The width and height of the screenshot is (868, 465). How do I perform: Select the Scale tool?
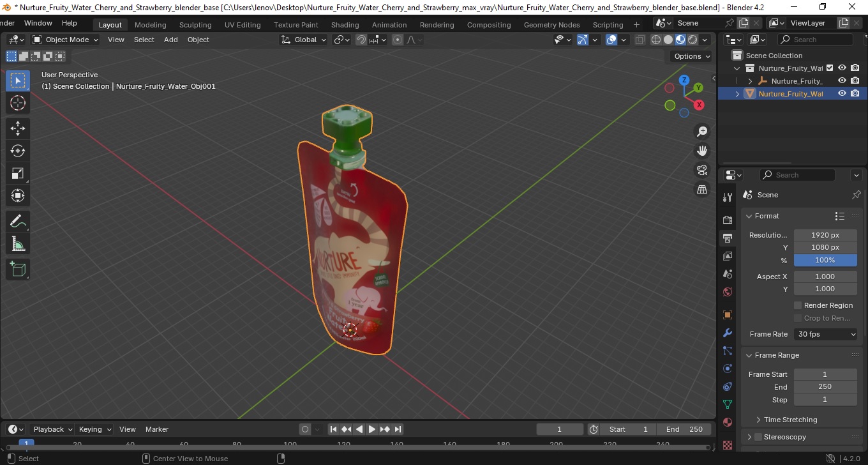(x=18, y=173)
